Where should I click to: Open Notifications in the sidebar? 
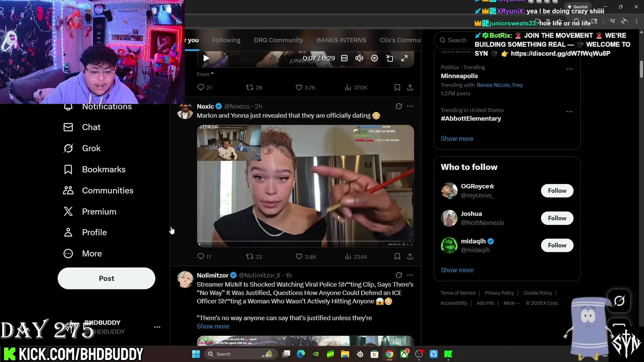click(x=98, y=107)
